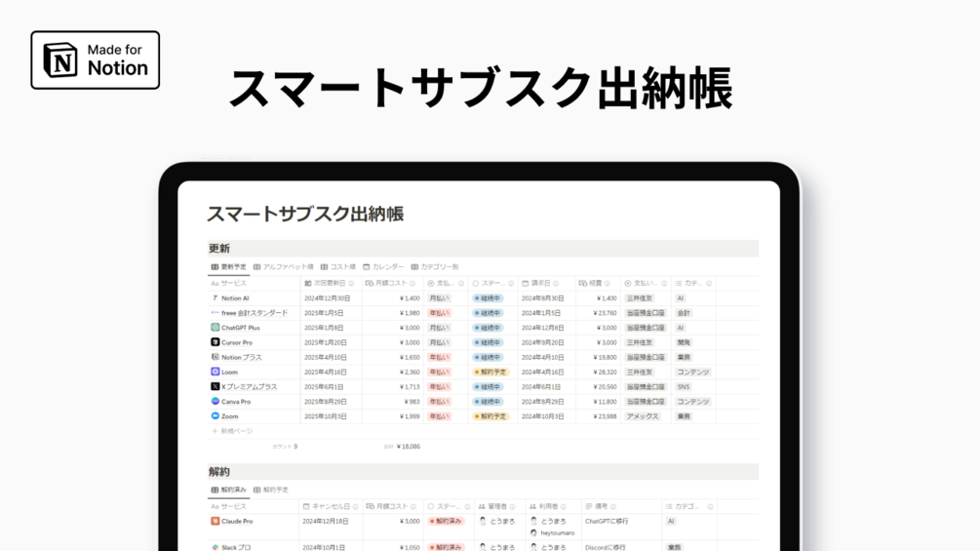Click billing date 2024年9月20日

click(x=542, y=342)
